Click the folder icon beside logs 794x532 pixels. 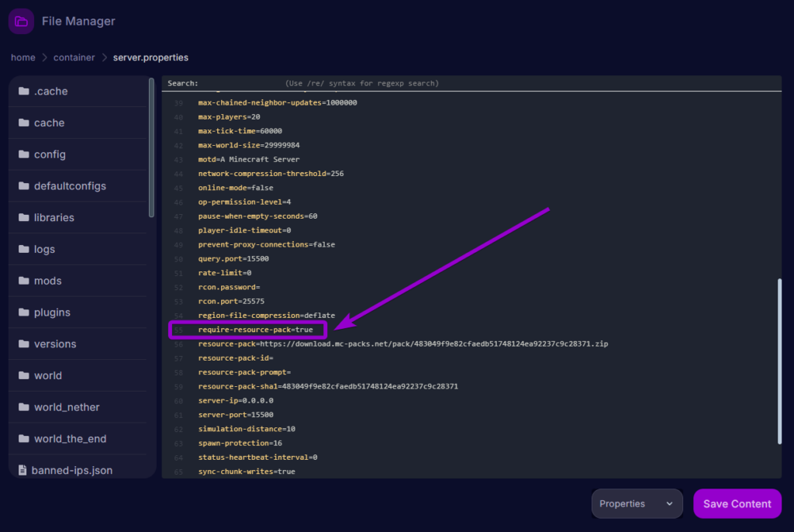click(x=24, y=249)
